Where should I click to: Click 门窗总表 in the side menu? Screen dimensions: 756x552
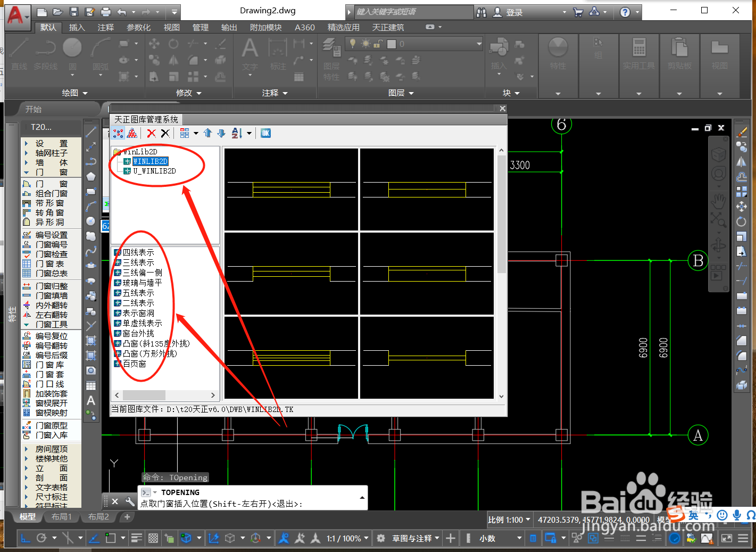(x=52, y=273)
